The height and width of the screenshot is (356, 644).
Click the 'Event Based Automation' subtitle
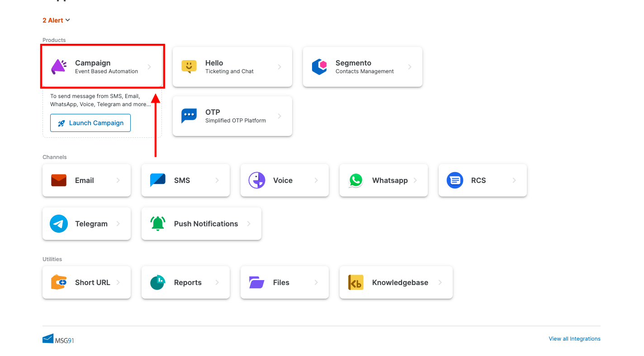pyautogui.click(x=107, y=71)
